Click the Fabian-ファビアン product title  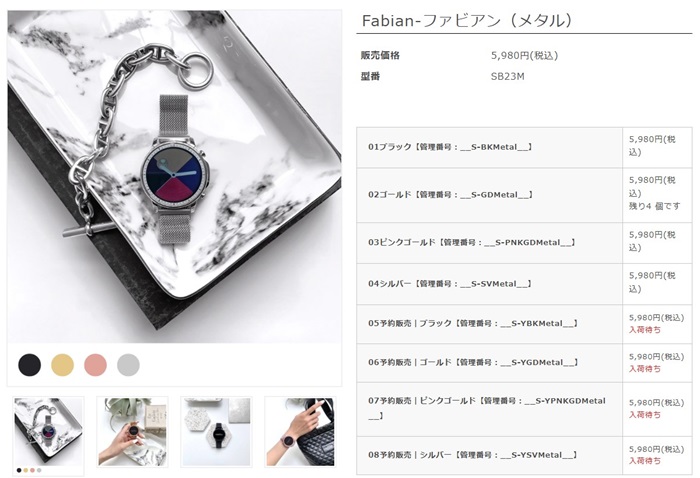(467, 21)
